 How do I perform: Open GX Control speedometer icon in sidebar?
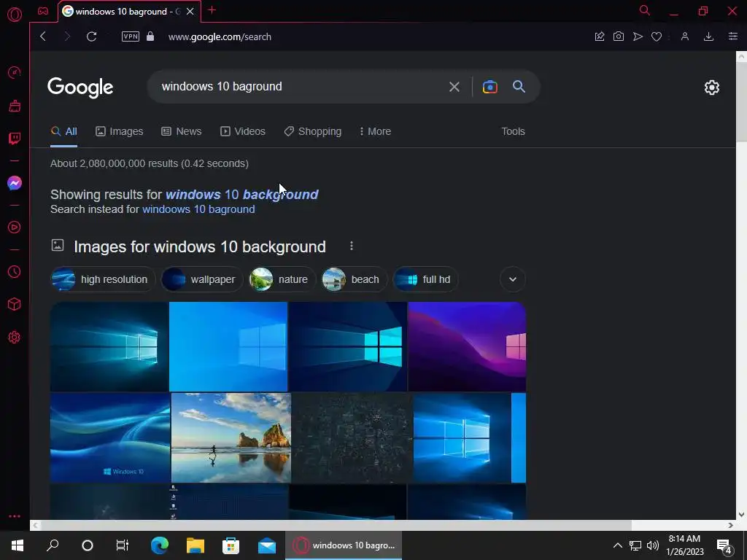(15, 72)
